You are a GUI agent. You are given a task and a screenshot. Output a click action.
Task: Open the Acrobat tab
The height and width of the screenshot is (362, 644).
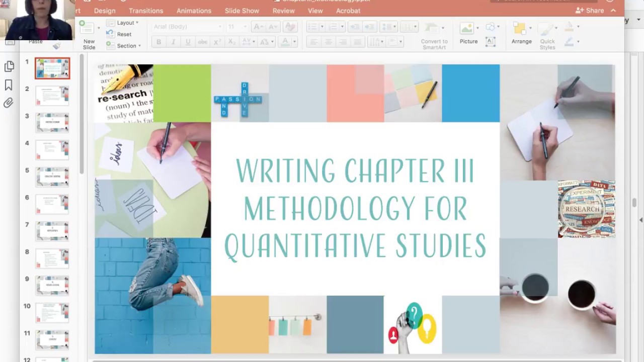[348, 11]
